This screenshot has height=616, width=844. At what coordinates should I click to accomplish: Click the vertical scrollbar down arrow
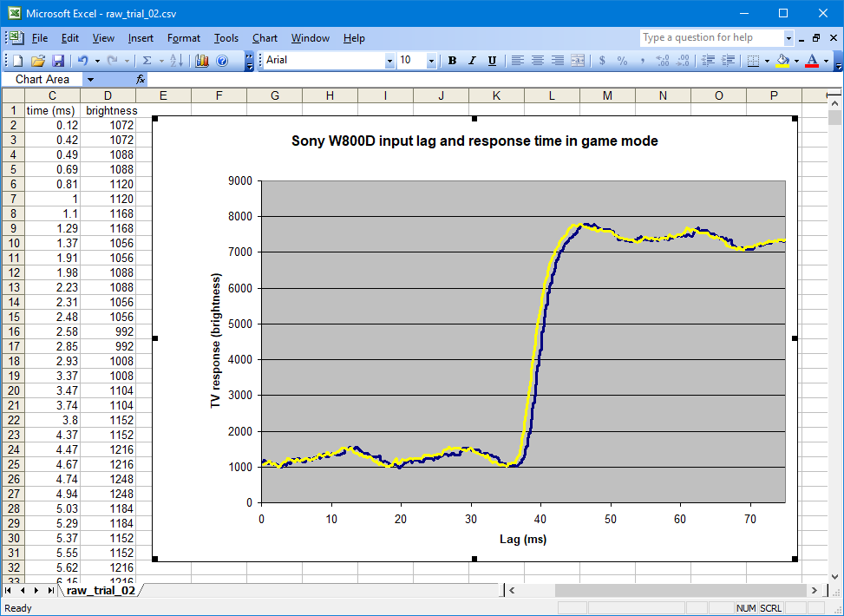click(834, 577)
